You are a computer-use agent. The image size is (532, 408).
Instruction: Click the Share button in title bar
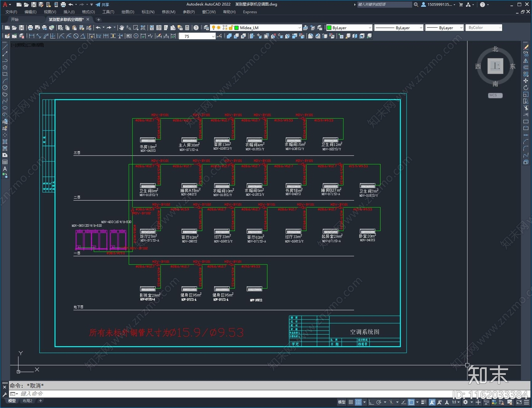click(x=102, y=5)
